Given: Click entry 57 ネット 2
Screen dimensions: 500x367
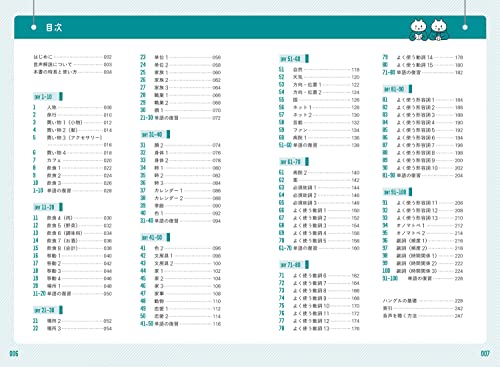Looking at the screenshot, I should 319,115.
